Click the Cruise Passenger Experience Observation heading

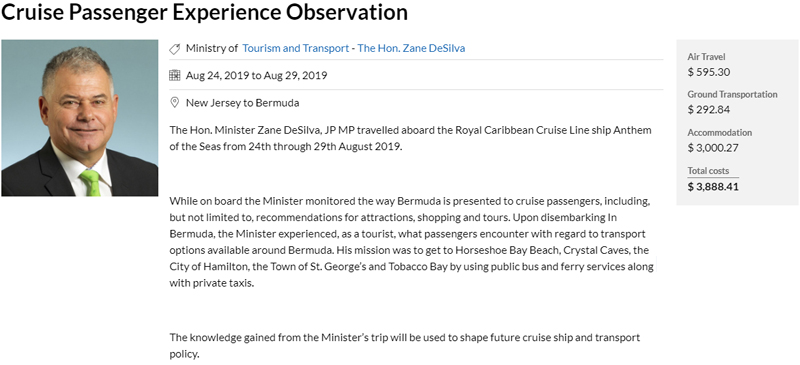click(205, 12)
